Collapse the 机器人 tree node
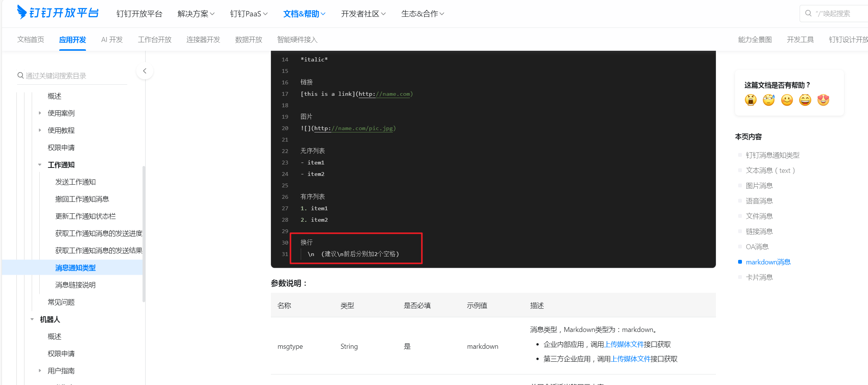 coord(32,319)
